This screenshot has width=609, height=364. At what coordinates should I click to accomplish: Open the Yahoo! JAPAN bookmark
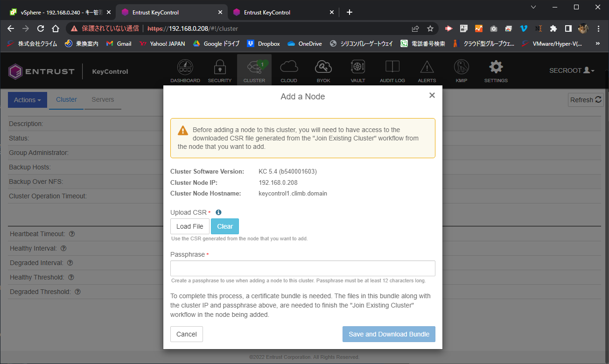[162, 43]
